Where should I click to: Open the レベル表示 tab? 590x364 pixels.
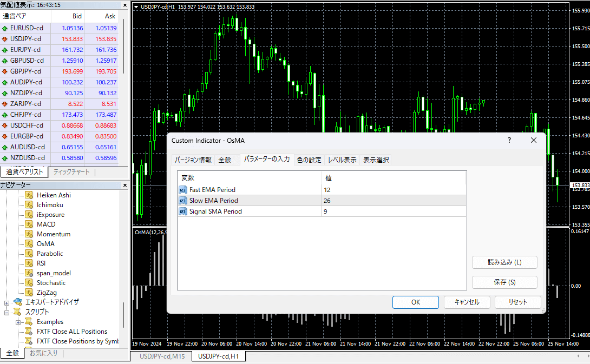coord(342,160)
